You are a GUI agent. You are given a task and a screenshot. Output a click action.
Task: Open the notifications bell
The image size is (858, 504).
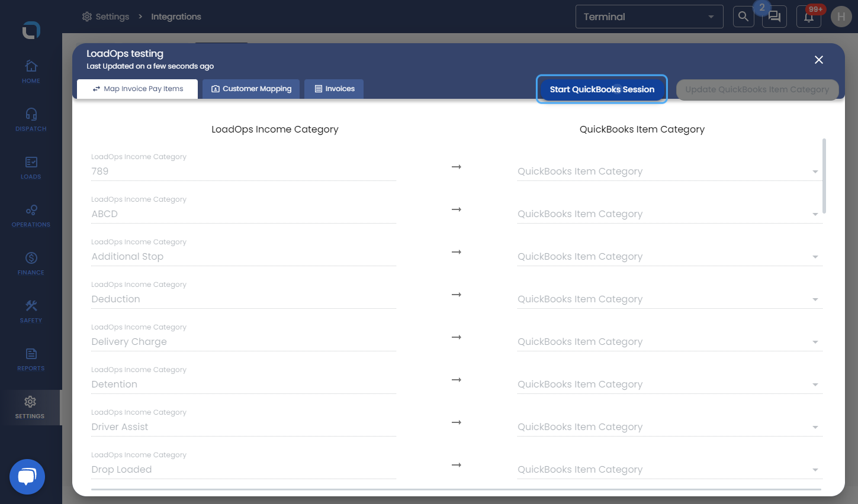coord(809,17)
